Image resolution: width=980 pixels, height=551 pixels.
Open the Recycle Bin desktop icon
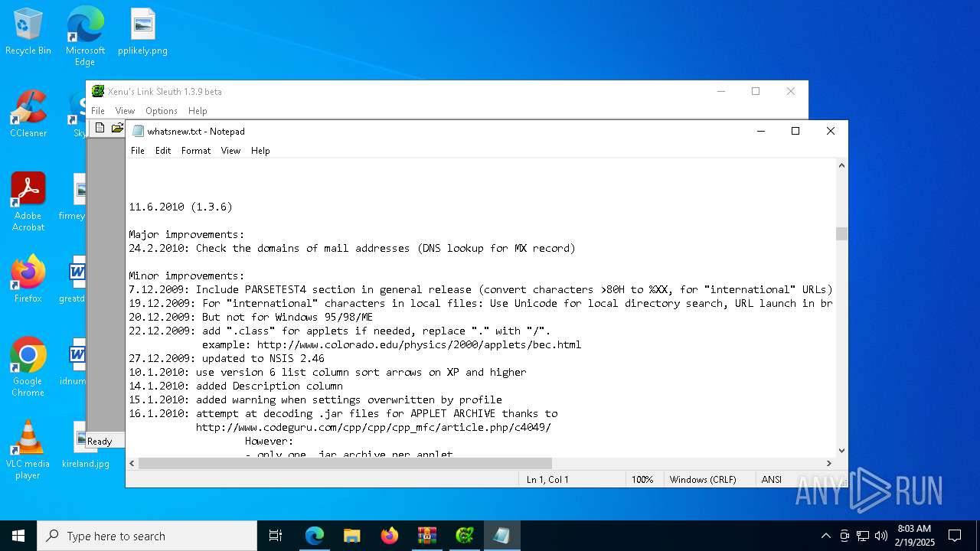click(28, 31)
